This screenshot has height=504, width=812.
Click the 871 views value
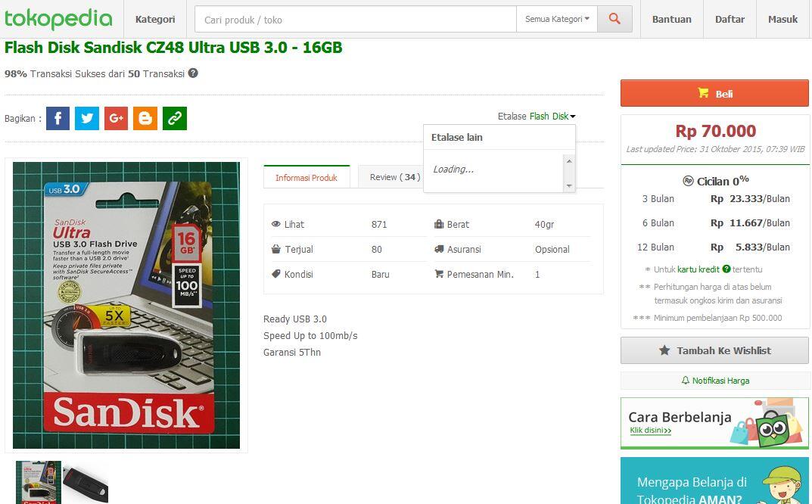coord(379,224)
